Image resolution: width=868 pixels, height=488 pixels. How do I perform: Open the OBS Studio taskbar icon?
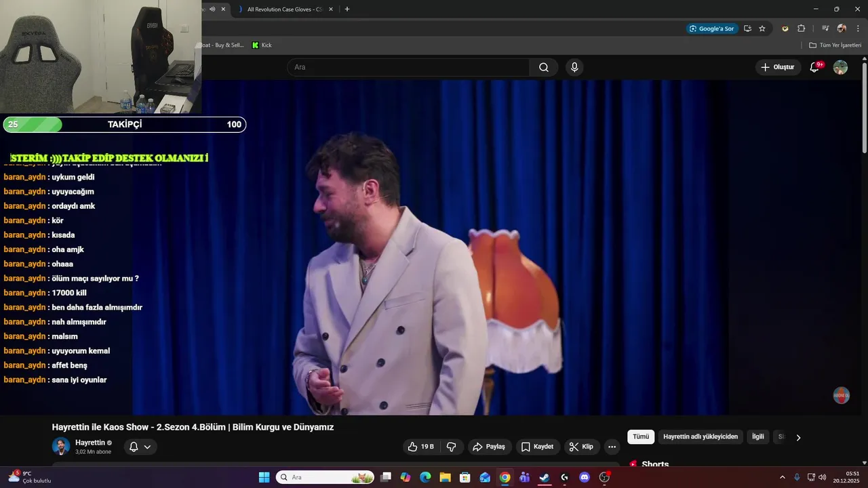(604, 477)
